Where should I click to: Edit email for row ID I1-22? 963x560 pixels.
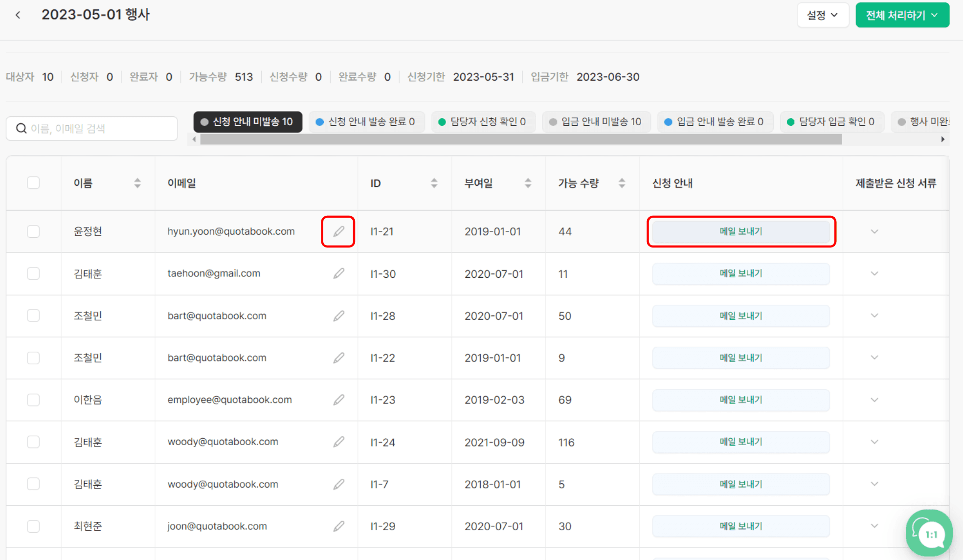pyautogui.click(x=338, y=358)
